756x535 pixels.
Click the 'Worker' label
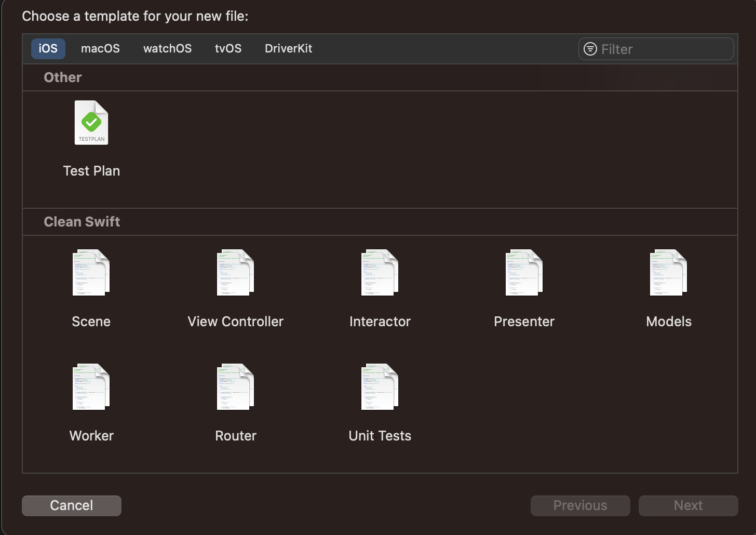pos(91,436)
